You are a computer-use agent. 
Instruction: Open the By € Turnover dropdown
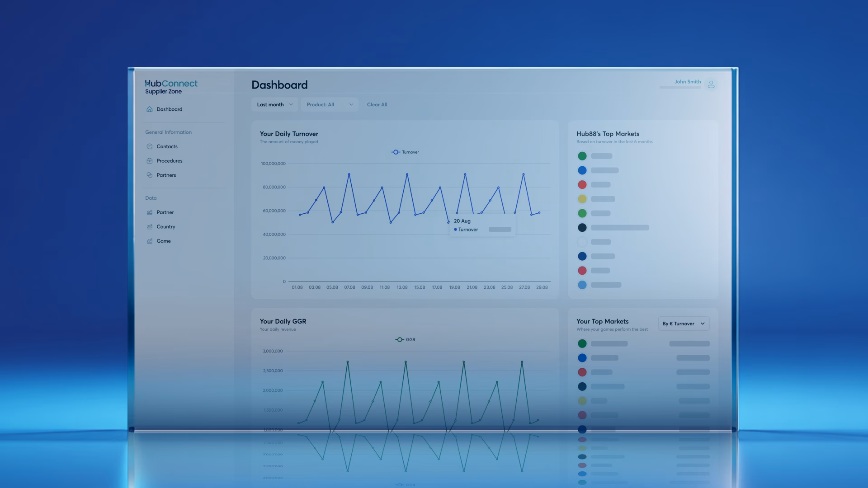pyautogui.click(x=684, y=324)
